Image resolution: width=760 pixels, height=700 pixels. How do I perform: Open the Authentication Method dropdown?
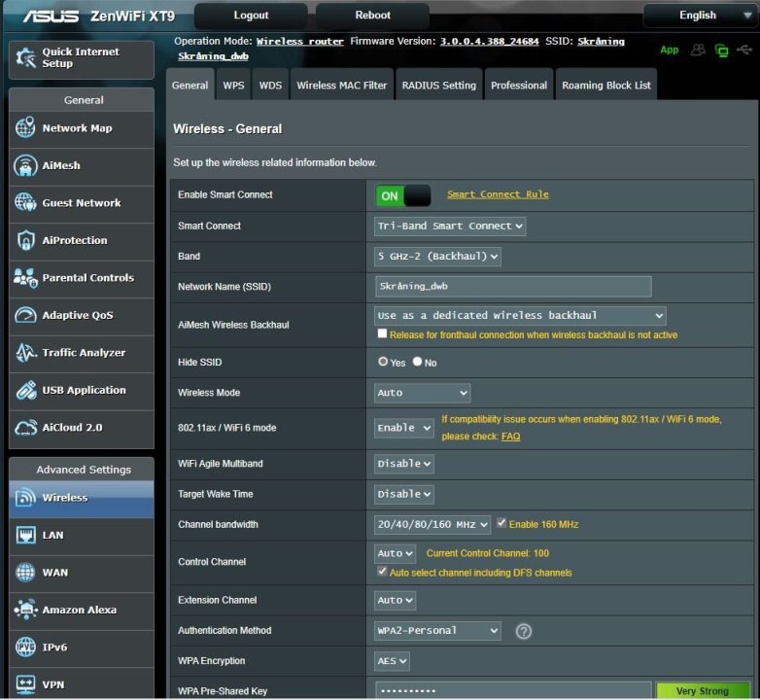(x=437, y=631)
